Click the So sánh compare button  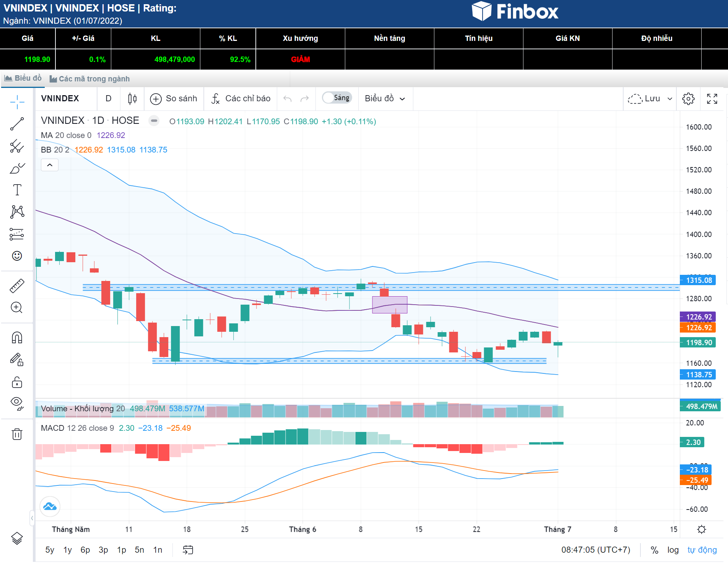click(174, 99)
